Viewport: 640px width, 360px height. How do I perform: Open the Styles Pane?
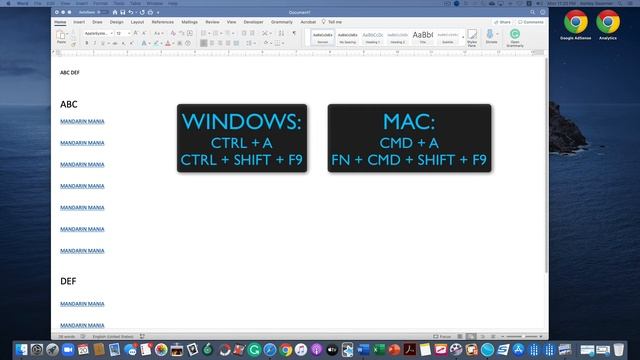pos(472,38)
